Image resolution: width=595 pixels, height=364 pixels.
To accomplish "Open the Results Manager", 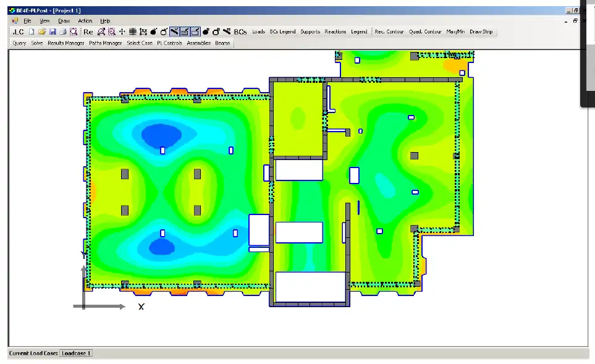I will coord(65,43).
